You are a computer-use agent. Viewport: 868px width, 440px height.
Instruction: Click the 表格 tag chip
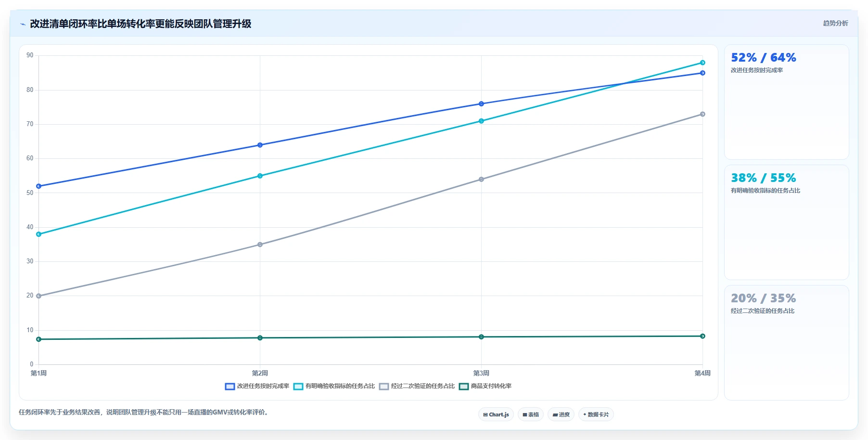[x=531, y=414]
